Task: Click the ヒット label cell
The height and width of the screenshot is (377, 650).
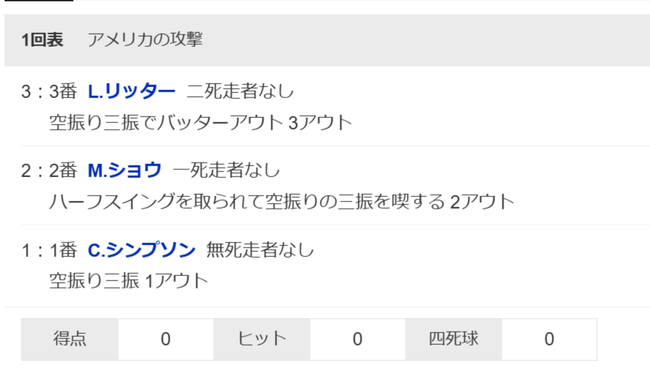Action: (262, 339)
